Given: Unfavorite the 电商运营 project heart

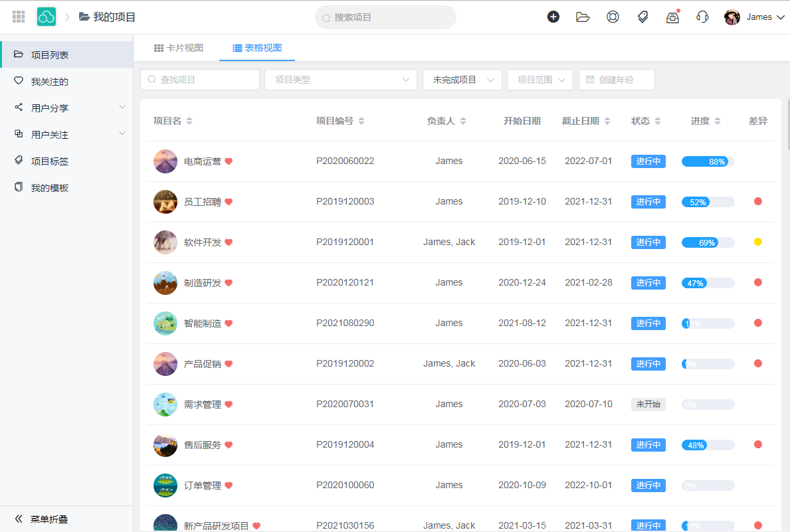Looking at the screenshot, I should [x=229, y=160].
